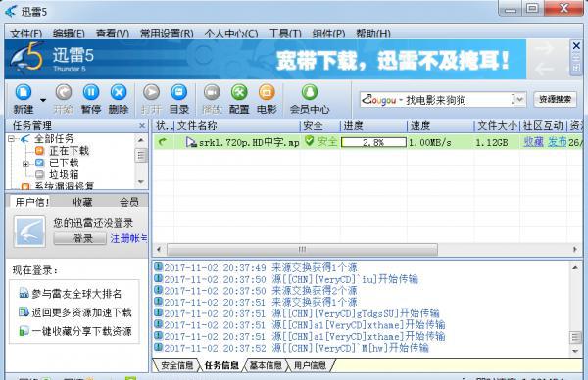Sort by the 进度 column header

tap(373, 126)
